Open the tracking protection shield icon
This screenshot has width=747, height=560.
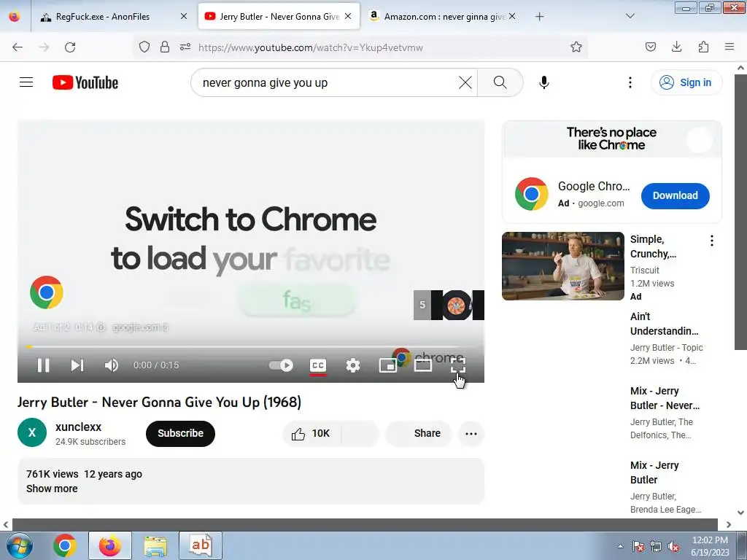144,47
